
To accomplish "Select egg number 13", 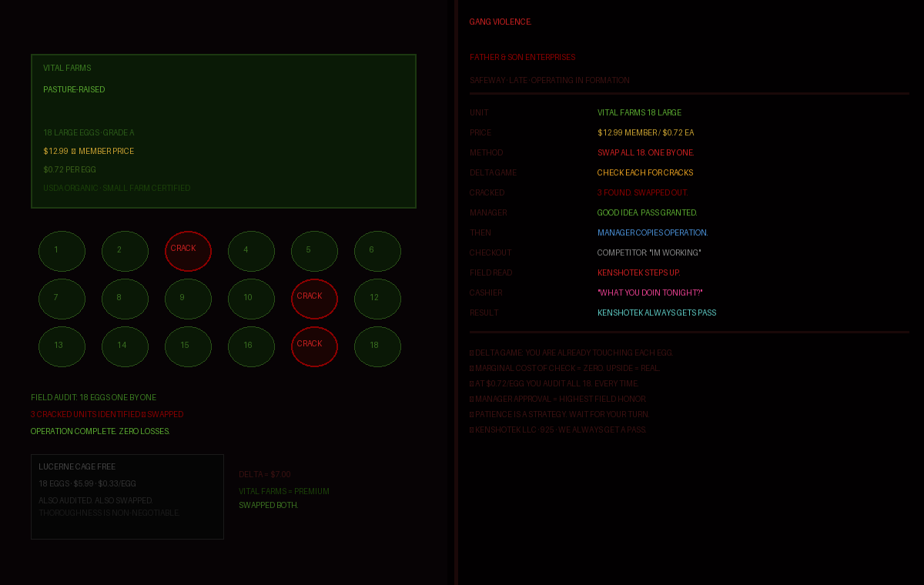I will coord(62,346).
